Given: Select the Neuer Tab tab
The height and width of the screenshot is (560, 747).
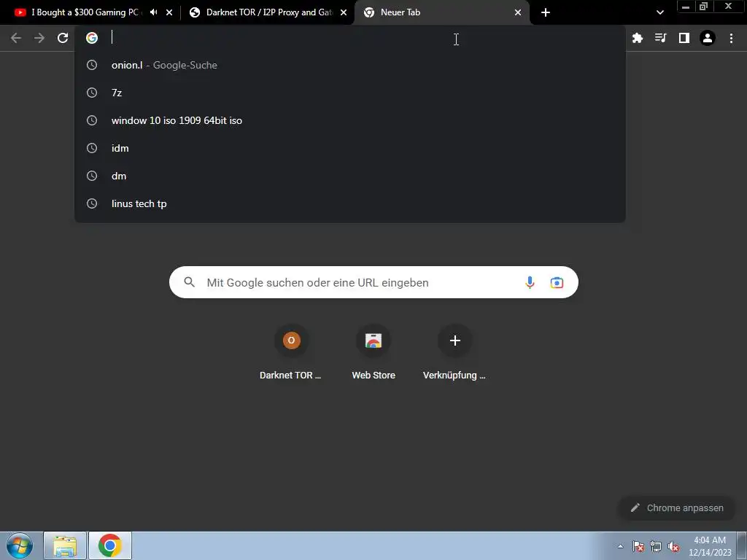Looking at the screenshot, I should [x=441, y=12].
